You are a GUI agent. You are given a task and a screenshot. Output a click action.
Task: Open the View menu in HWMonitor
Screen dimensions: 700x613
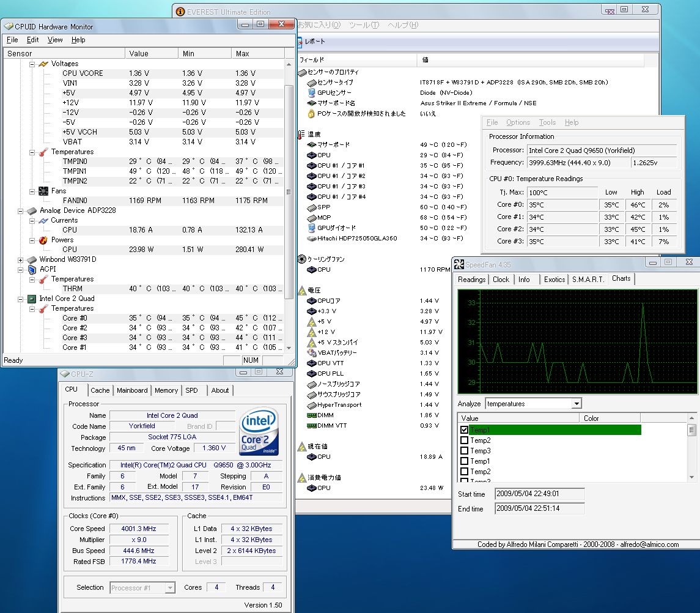[x=55, y=40]
